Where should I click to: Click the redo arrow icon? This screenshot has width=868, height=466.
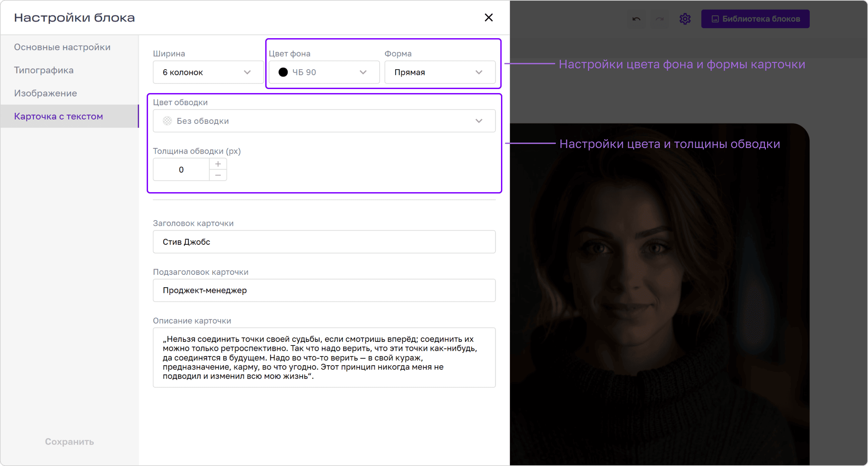click(659, 19)
